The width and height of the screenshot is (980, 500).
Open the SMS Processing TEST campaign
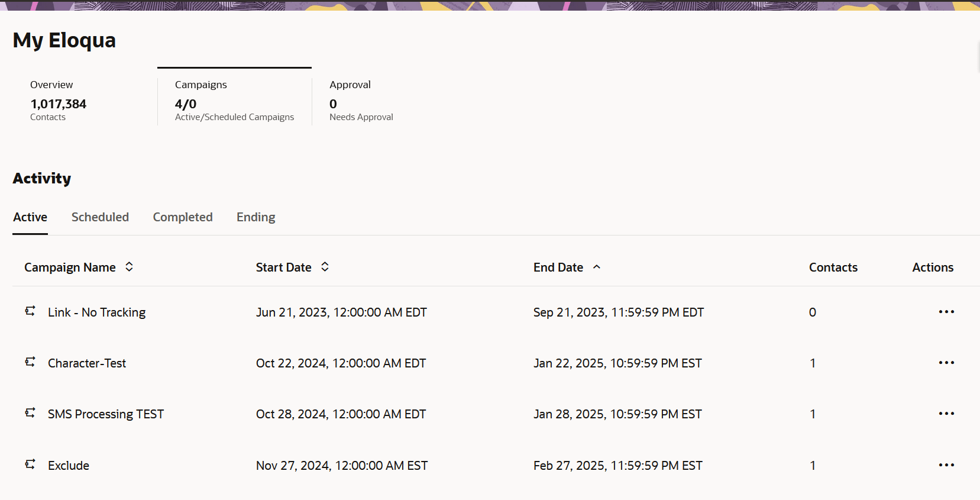[106, 414]
